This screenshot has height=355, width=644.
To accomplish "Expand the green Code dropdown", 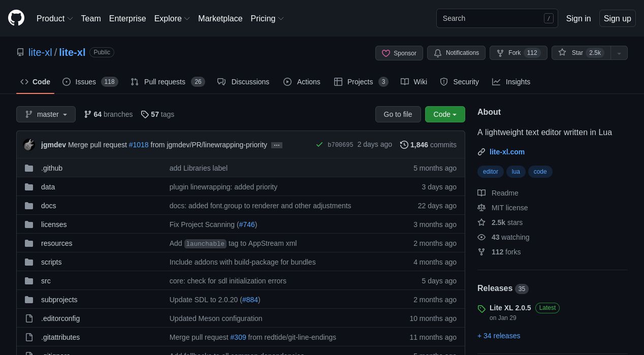I will click(445, 114).
